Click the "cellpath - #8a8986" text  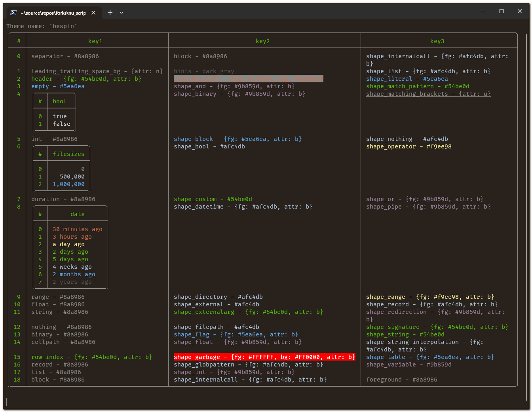tap(63, 342)
